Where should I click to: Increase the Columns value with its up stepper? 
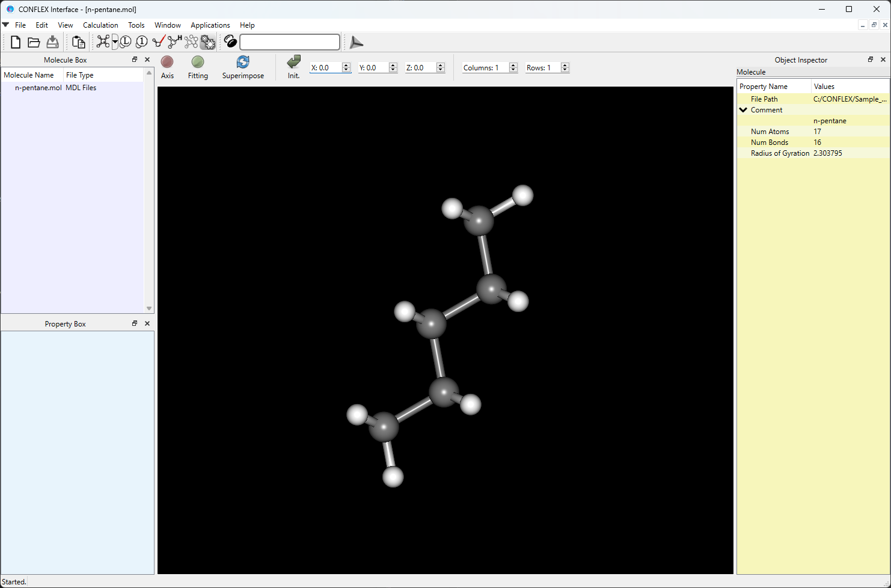pyautogui.click(x=513, y=64)
